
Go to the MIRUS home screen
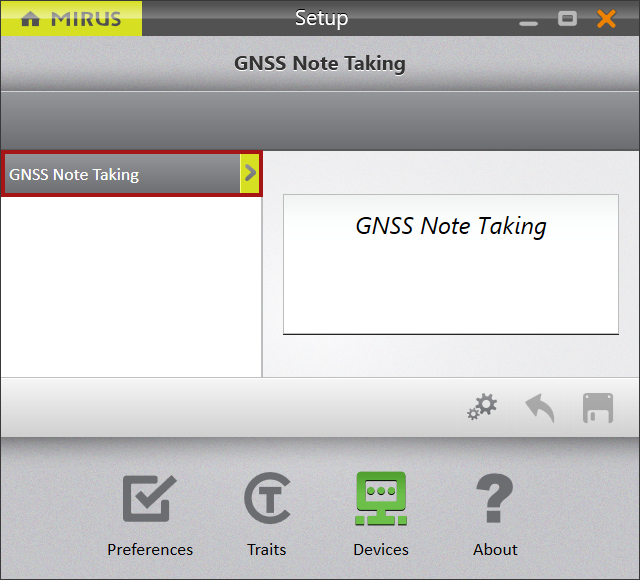(x=71, y=18)
